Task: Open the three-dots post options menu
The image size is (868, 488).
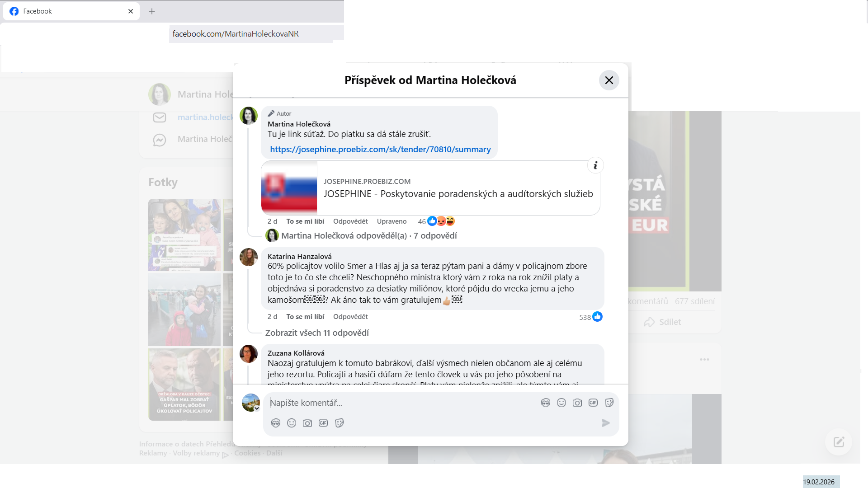Action: 704,360
